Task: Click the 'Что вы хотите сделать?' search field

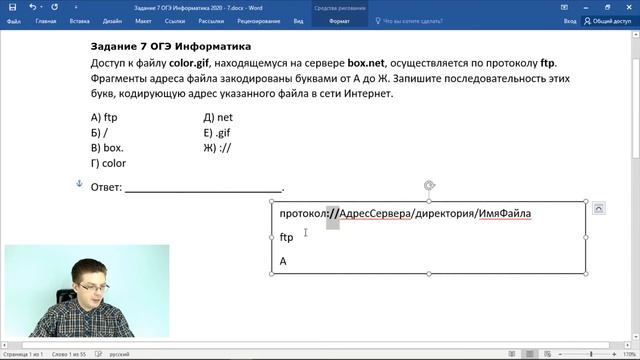Action: click(413, 21)
